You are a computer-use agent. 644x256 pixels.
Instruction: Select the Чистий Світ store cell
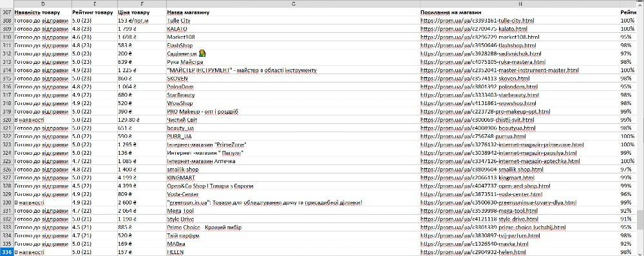coord(293,120)
